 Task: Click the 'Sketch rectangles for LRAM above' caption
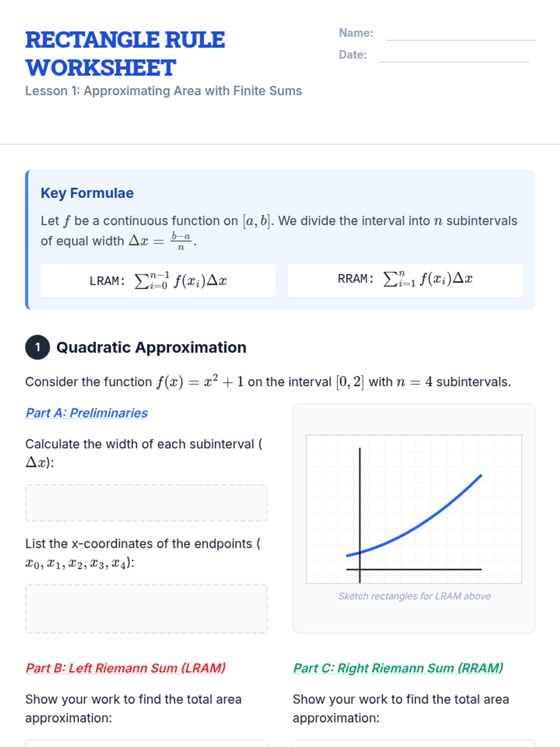[414, 596]
